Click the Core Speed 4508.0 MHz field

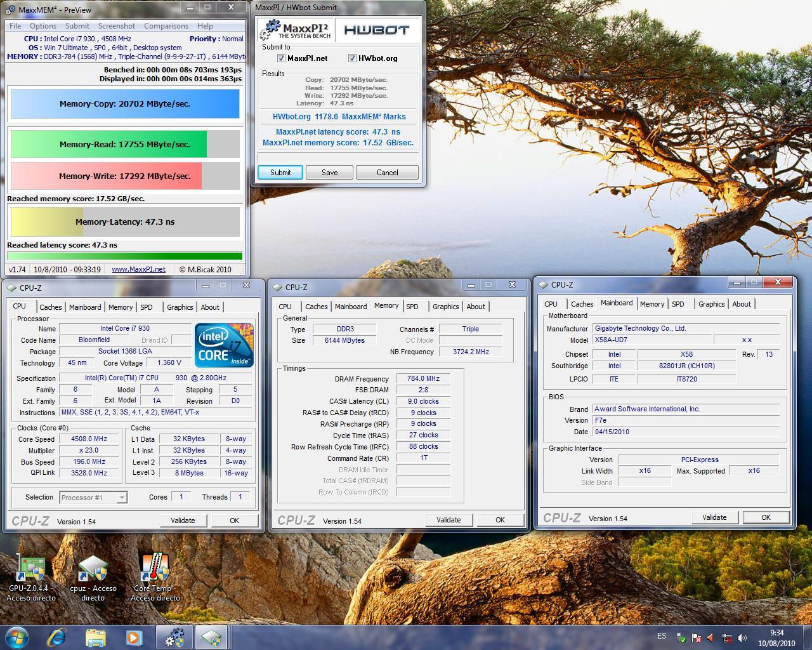[x=89, y=439]
